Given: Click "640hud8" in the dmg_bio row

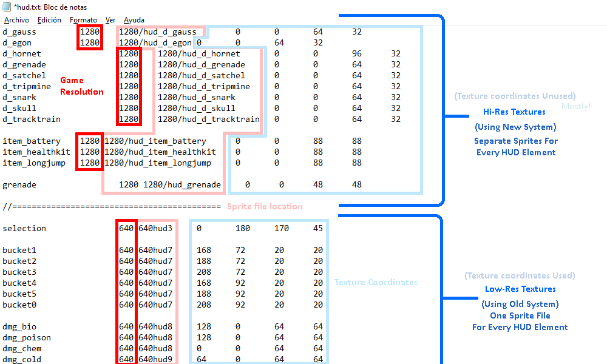Looking at the screenshot, I should point(155,327).
